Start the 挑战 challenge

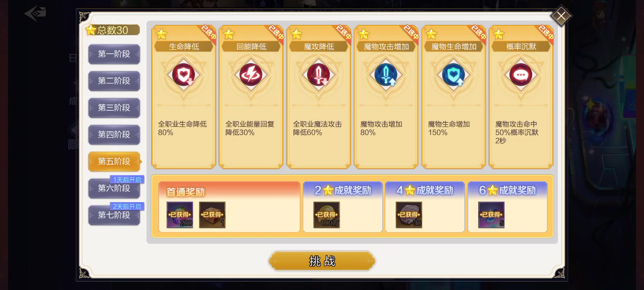point(322,261)
